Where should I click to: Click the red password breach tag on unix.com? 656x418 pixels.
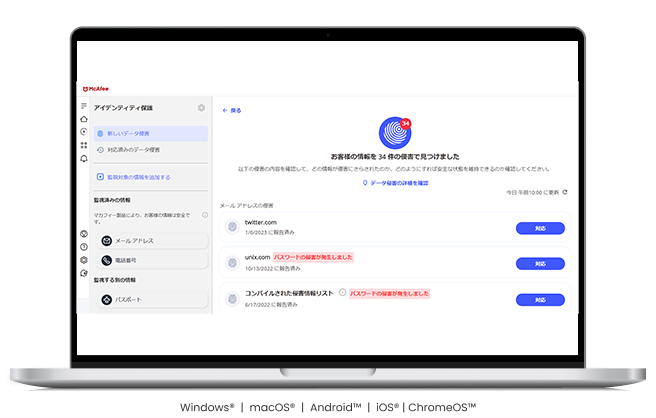coord(313,257)
